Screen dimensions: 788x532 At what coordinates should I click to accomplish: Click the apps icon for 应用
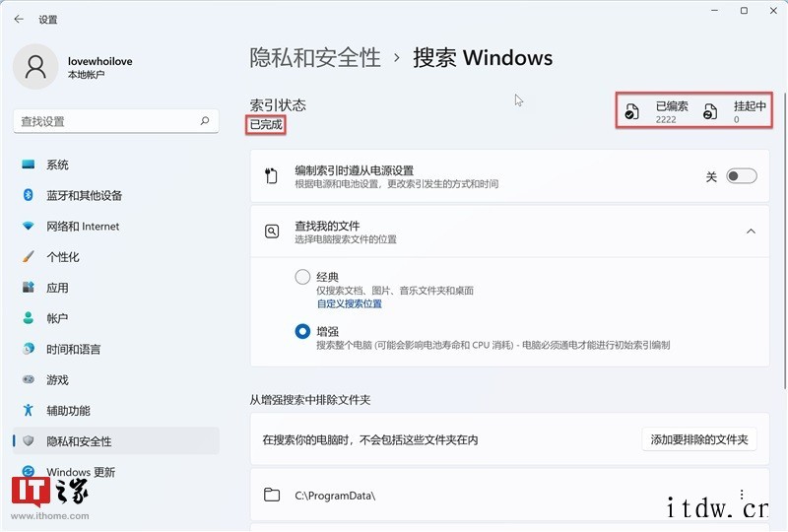pos(29,287)
